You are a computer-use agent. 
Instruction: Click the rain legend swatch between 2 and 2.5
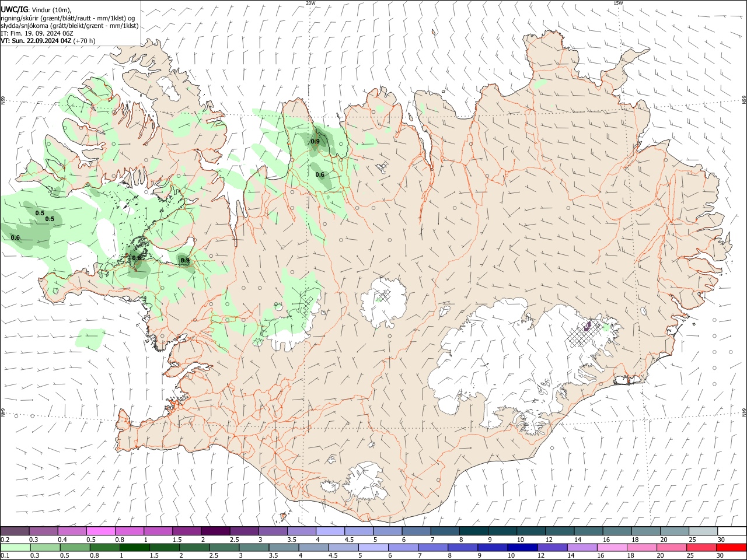pyautogui.click(x=194, y=548)
